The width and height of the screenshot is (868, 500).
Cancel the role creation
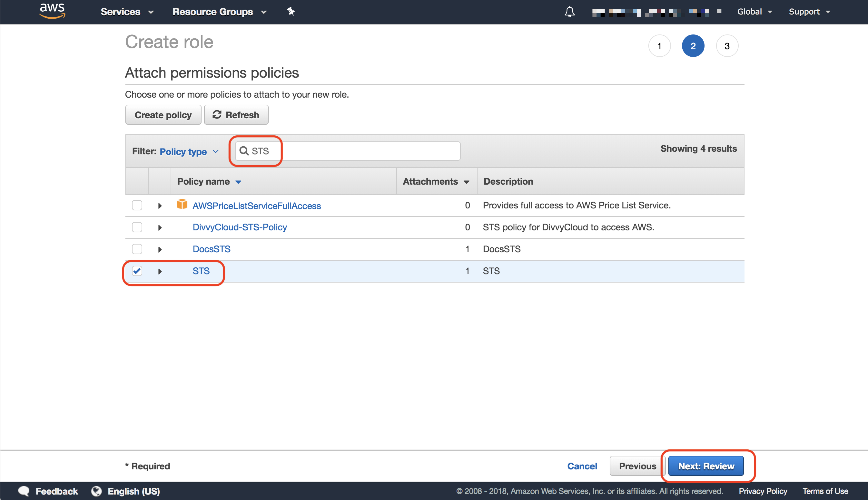pos(582,466)
